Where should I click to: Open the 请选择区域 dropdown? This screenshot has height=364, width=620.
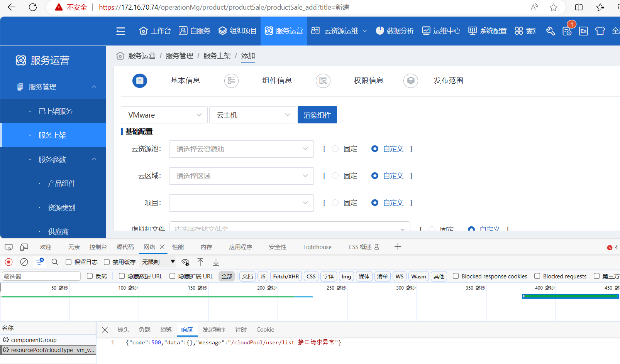coord(241,176)
